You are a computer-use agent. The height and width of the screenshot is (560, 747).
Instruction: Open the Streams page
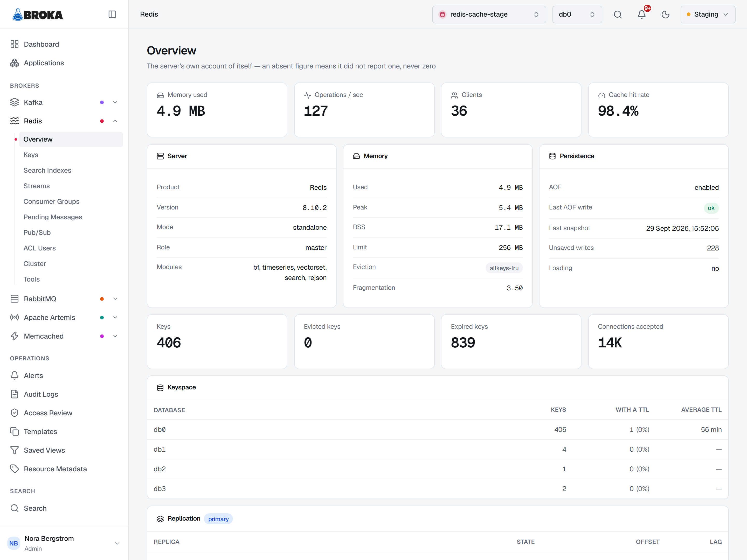(71, 186)
